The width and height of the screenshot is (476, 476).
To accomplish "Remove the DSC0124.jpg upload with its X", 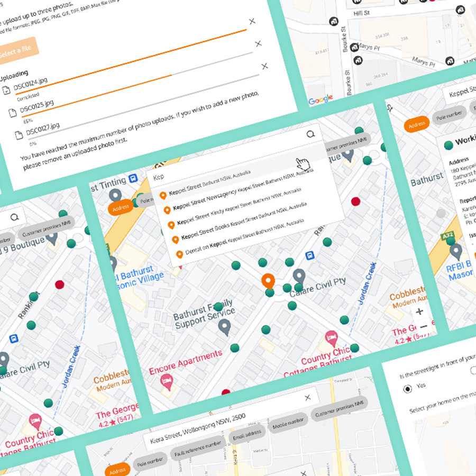I will tap(252, 21).
